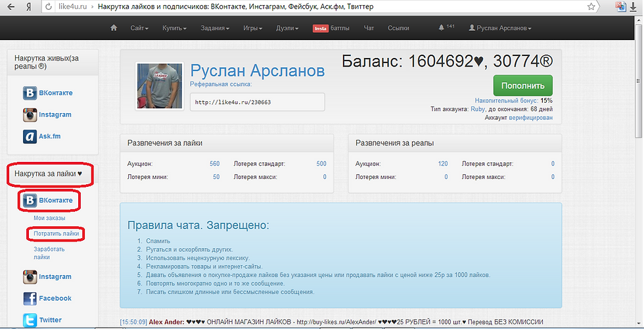Click the chat timestamp [15:50:09]
This screenshot has width=644, height=329.
tap(133, 322)
